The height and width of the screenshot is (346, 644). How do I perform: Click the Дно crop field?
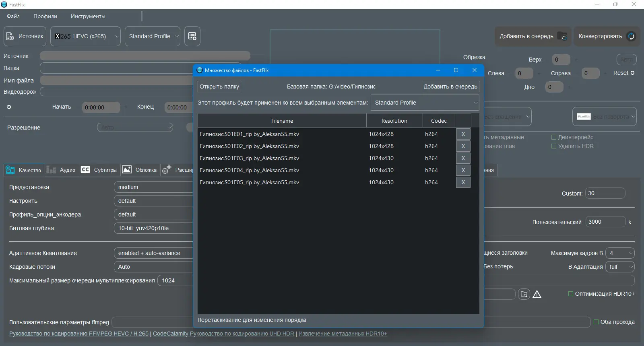pyautogui.click(x=554, y=87)
